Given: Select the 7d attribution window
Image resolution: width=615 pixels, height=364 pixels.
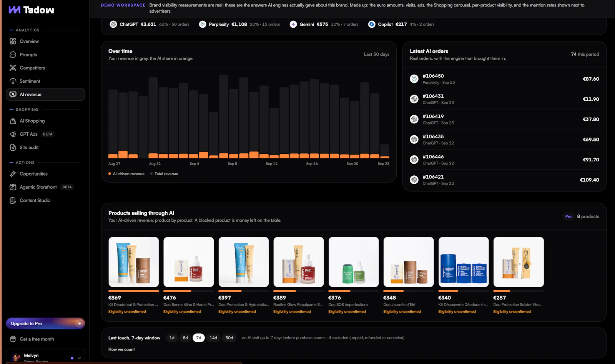Looking at the screenshot, I should pos(199,338).
